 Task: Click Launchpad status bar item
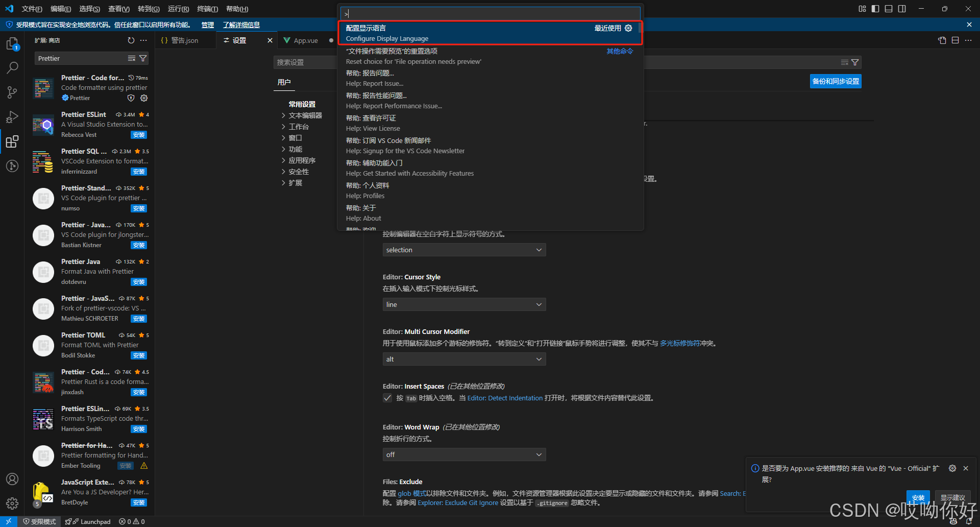pos(88,521)
